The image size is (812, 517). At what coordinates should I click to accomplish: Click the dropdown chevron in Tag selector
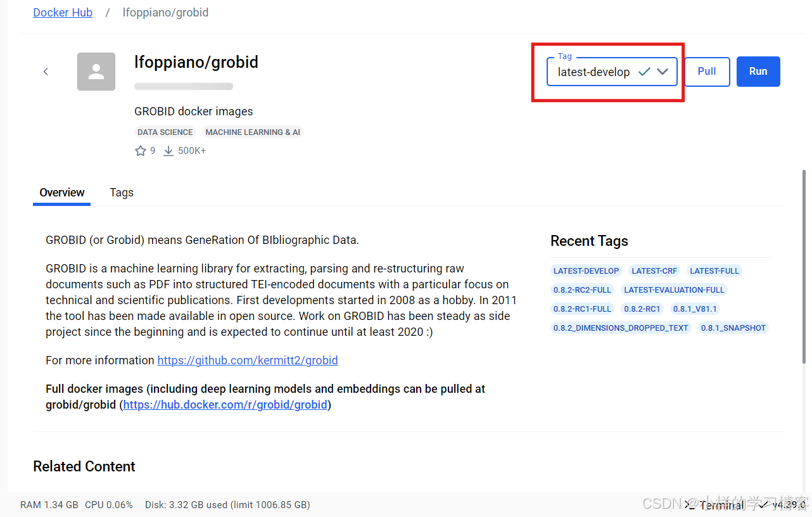(x=663, y=72)
